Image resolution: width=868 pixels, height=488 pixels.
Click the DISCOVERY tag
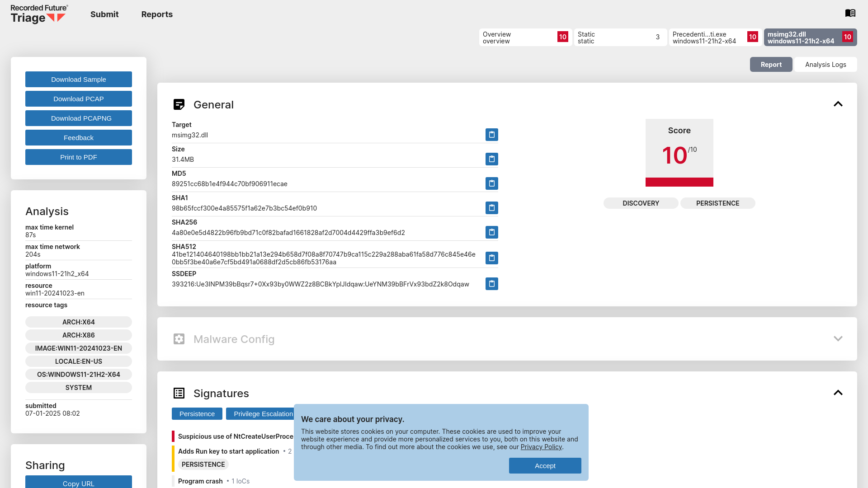click(x=641, y=203)
